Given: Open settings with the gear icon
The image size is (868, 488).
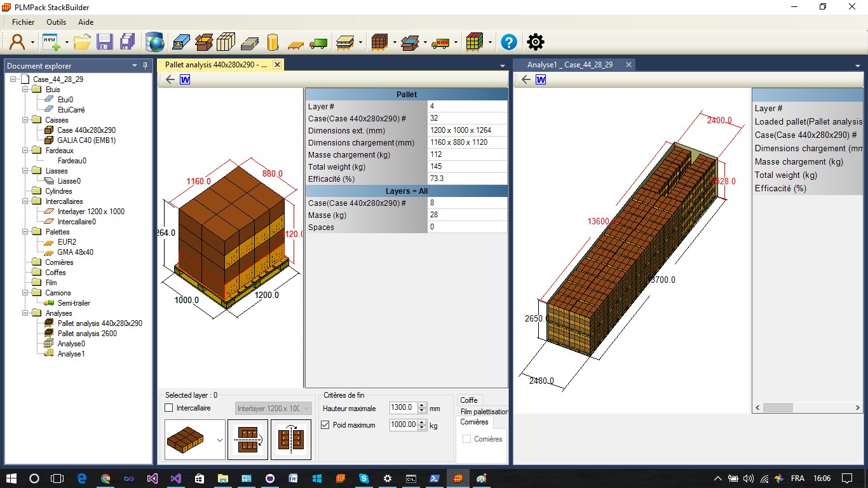Looking at the screenshot, I should (536, 43).
